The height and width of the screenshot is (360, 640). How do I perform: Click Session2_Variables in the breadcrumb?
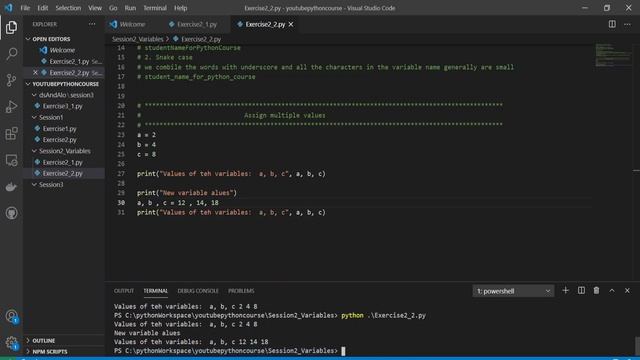pyautogui.click(x=138, y=39)
